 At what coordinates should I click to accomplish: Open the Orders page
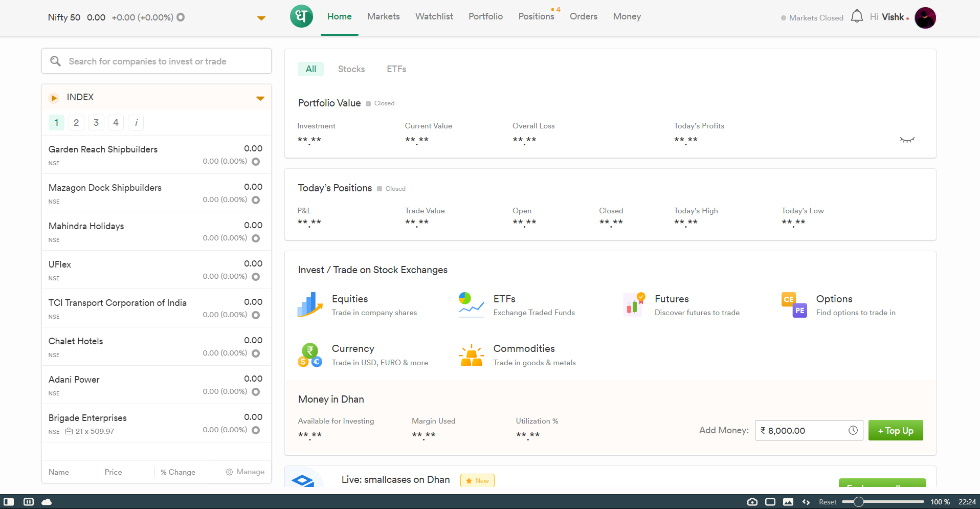(584, 16)
